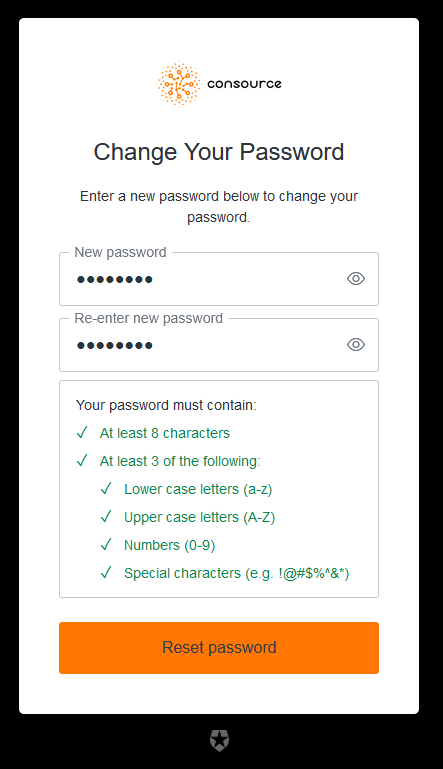Screen dimensions: 443x769
Task: Click checkmark beside At least 8 characters
Action: click(82, 433)
